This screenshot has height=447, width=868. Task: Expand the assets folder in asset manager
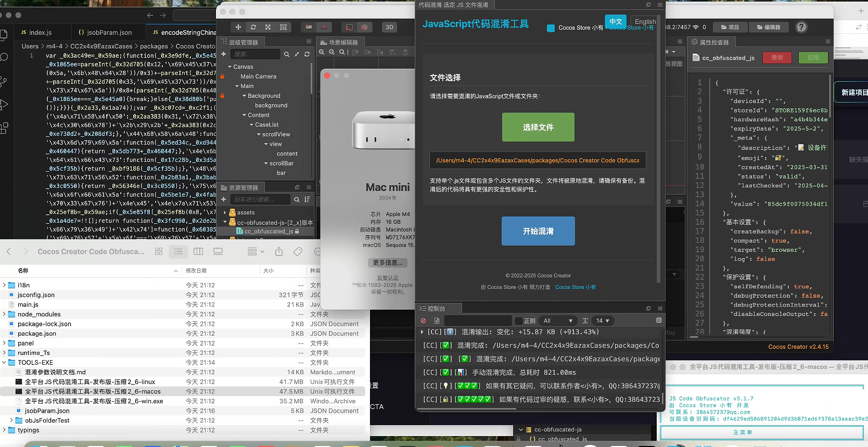point(225,213)
